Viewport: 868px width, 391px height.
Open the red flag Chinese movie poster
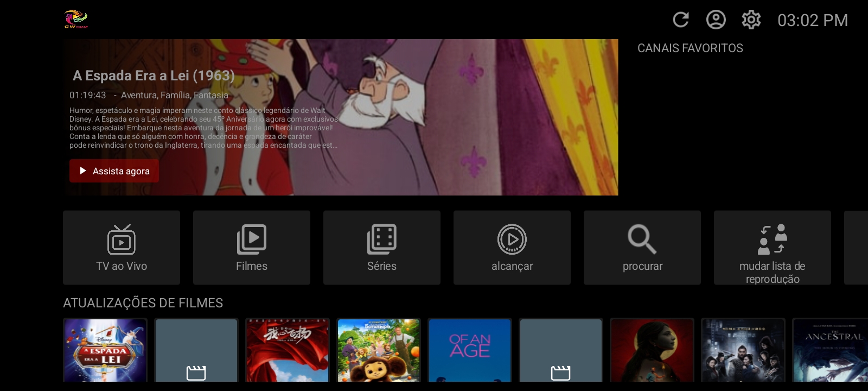(x=288, y=350)
